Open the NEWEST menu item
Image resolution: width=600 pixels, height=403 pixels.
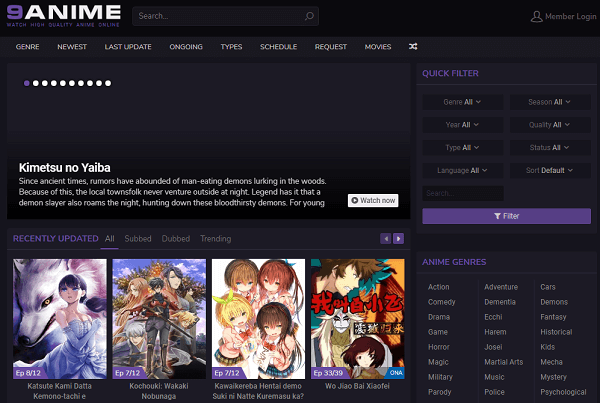72,47
